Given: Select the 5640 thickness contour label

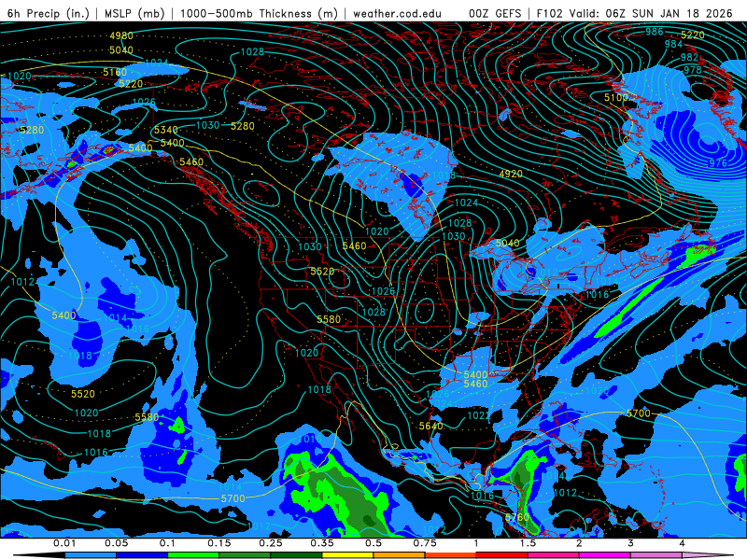Looking at the screenshot, I should [430, 426].
